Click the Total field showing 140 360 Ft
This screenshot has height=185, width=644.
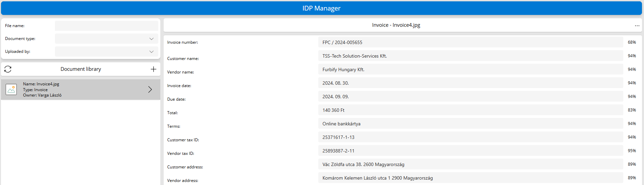470,110
